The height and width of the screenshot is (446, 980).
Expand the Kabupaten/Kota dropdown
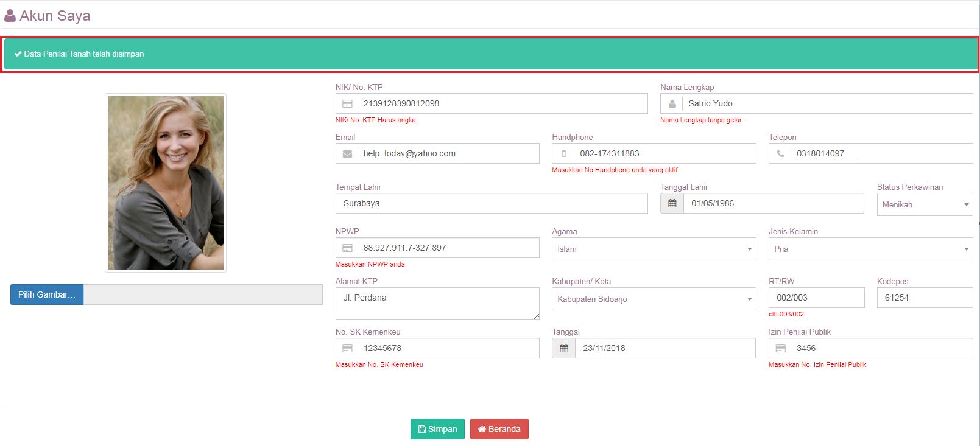tap(654, 299)
